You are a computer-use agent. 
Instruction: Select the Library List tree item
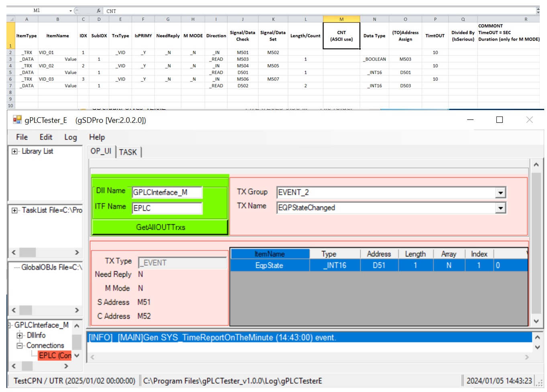37,151
